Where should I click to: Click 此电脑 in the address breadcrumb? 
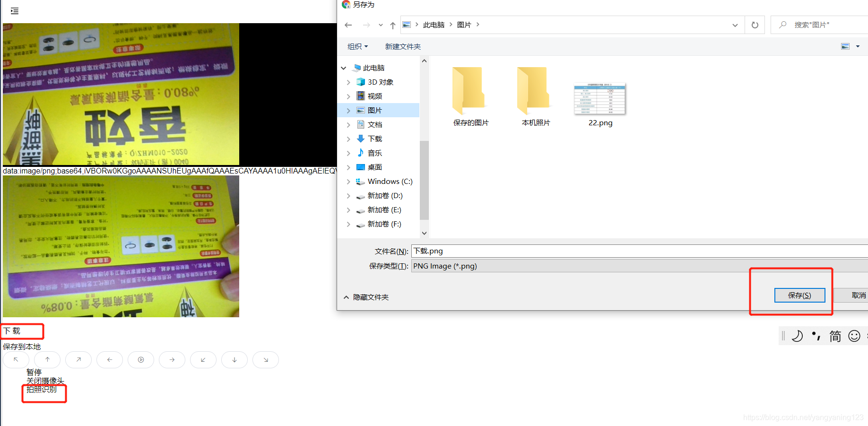coord(434,25)
